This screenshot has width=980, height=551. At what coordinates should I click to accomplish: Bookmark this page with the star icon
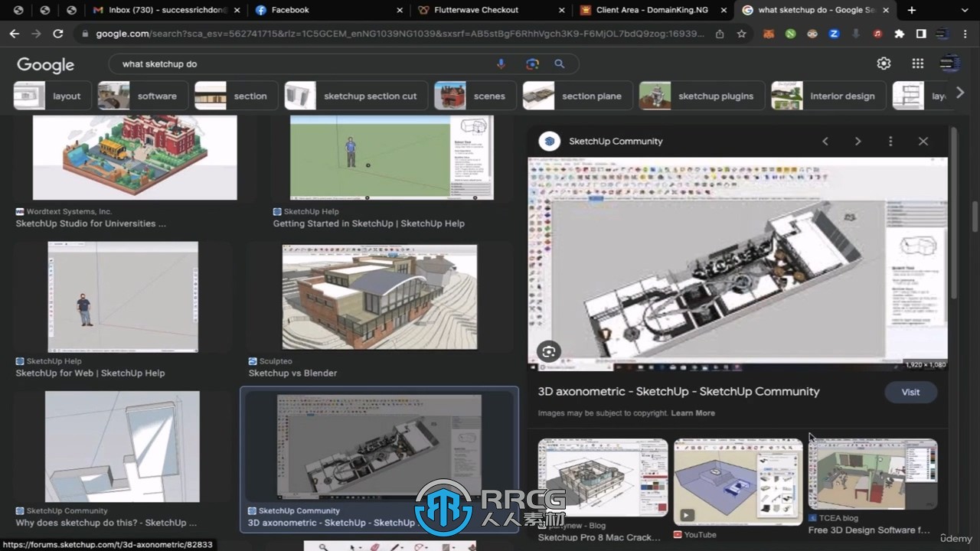click(x=741, y=34)
